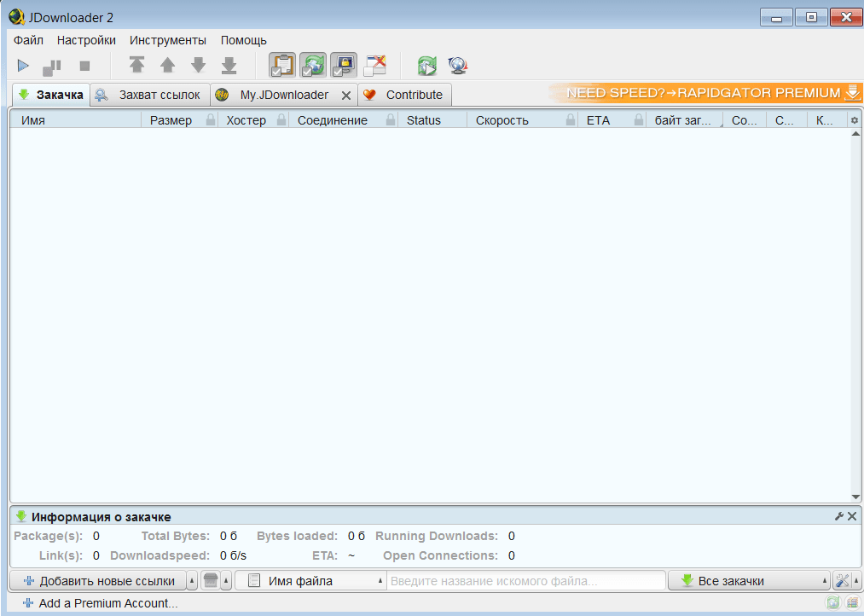This screenshot has width=864, height=616.
Task: Toggle the lock icon on Размер column
Action: pos(211,119)
